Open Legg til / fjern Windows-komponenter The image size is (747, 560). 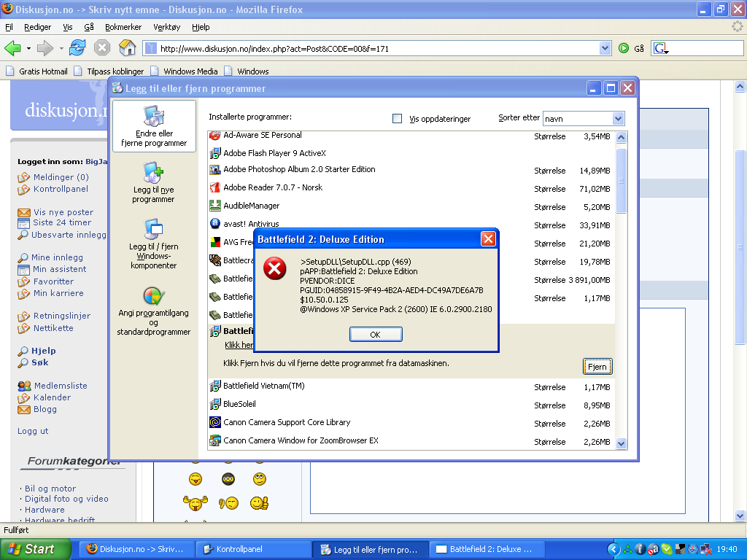tap(153, 244)
